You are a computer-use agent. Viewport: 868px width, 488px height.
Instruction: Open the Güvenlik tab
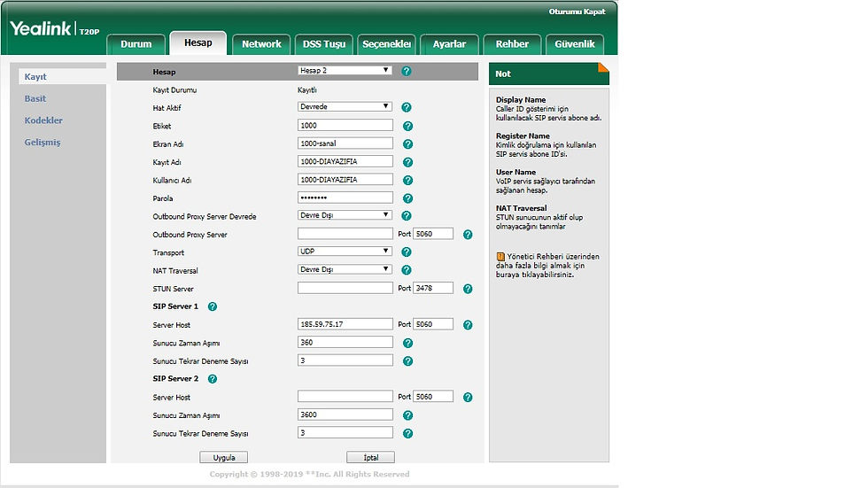(575, 44)
